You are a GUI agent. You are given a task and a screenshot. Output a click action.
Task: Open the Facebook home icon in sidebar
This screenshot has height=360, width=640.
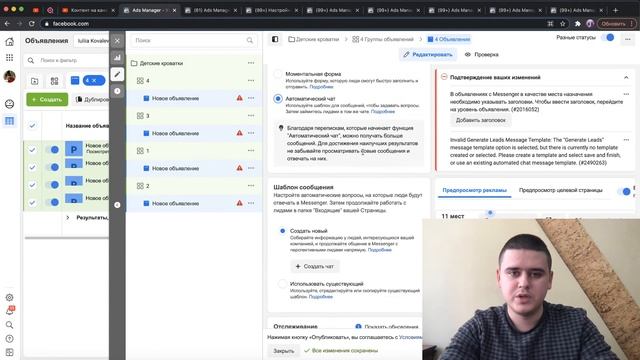click(9, 41)
